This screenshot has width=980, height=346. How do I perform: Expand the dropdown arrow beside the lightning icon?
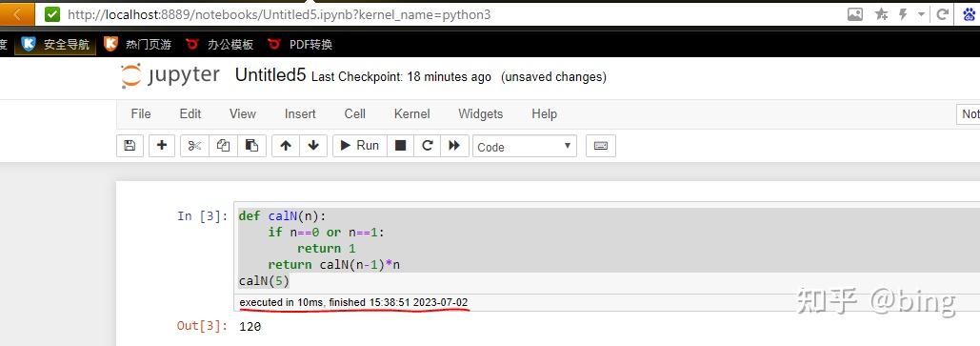tap(921, 14)
